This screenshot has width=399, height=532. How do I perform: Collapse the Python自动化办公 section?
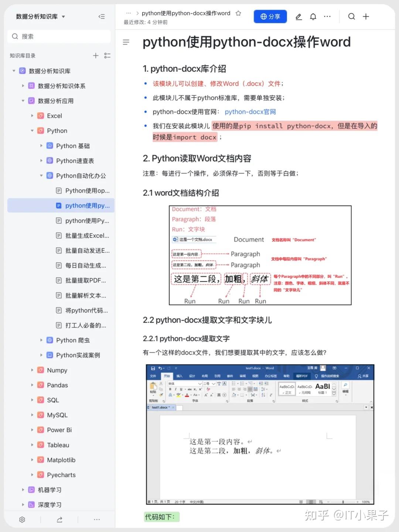coord(41,175)
